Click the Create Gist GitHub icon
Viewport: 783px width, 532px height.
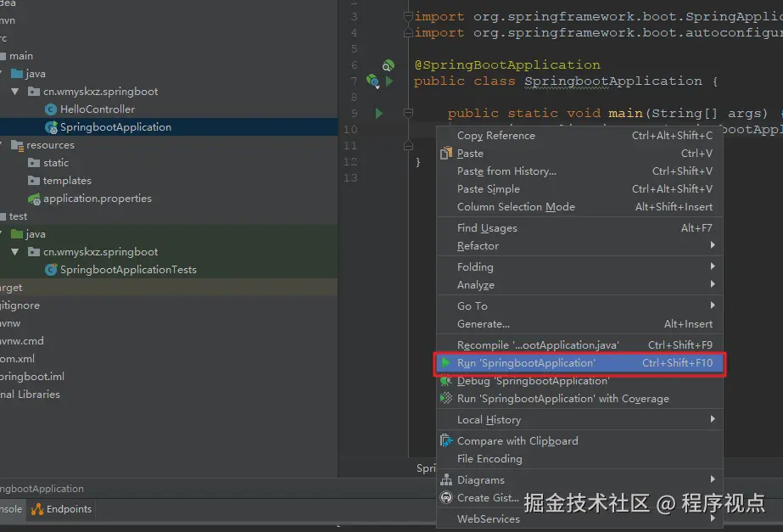pyautogui.click(x=446, y=497)
